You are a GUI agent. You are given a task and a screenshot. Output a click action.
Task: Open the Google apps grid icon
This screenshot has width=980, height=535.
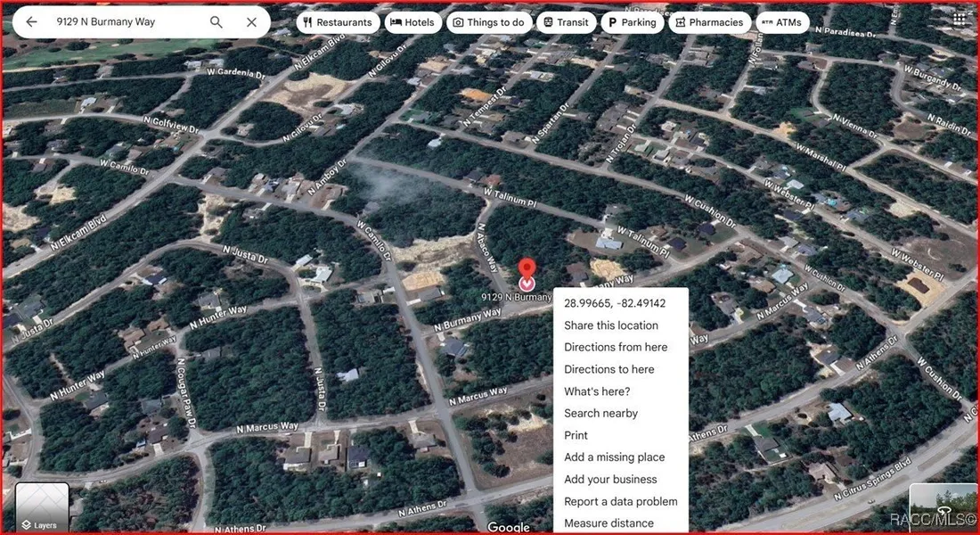[958, 19]
